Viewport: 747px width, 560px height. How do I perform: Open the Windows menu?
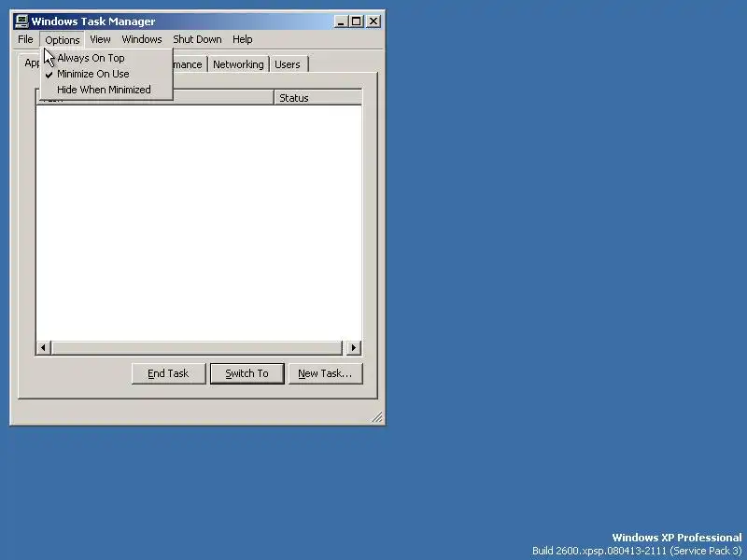142,39
